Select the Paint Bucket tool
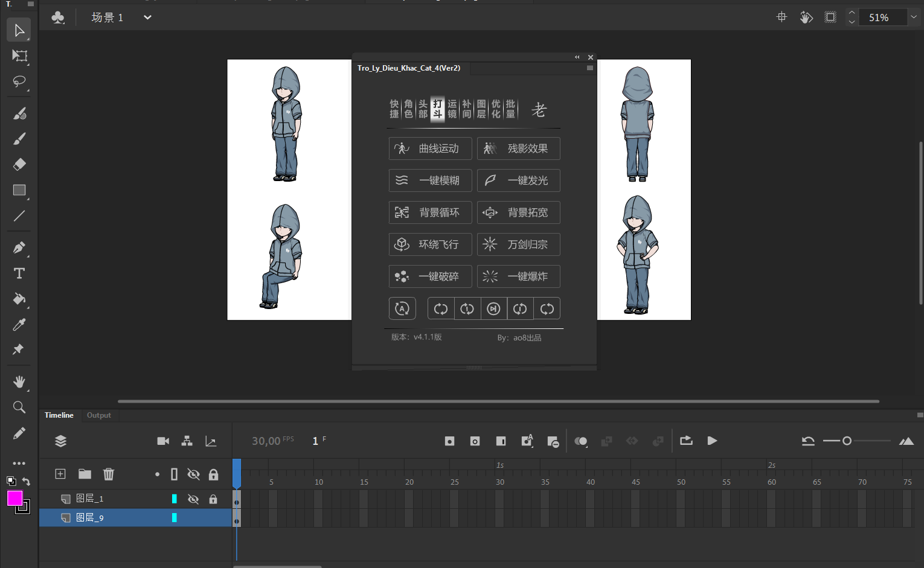Screen dimensions: 924x568 19,299
